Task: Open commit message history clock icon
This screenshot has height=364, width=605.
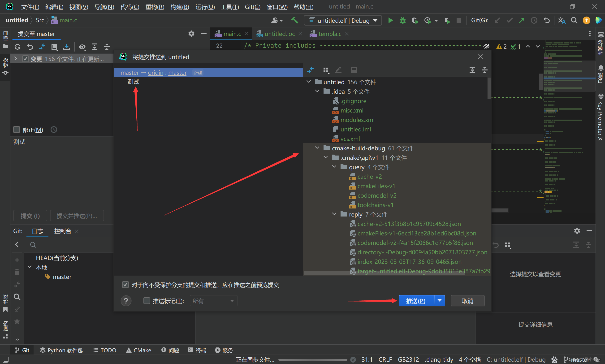Action: 54,130
